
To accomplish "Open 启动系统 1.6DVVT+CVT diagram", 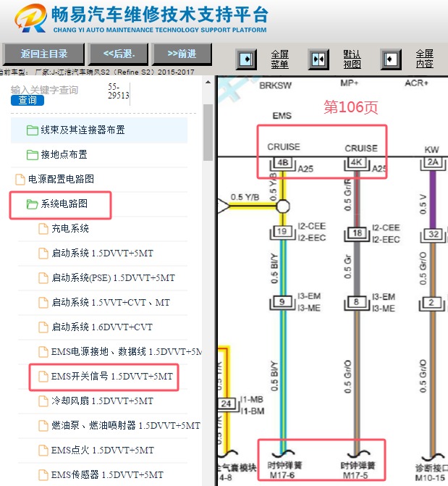I will (x=102, y=327).
